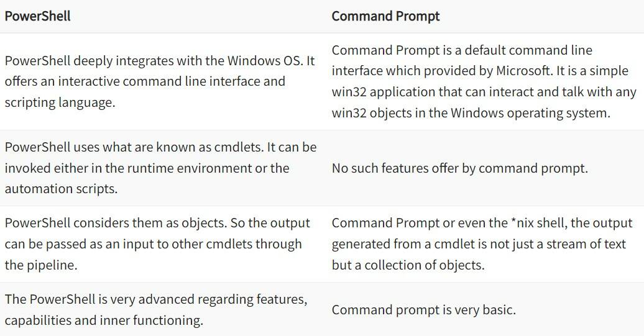
Task: Click the cell about PowerShell using cmdlets
Action: [160, 168]
